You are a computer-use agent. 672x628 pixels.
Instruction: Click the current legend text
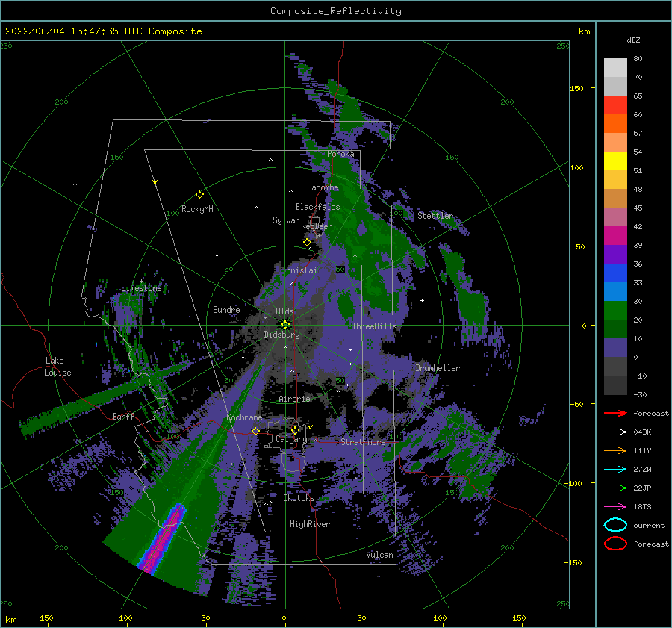(x=649, y=526)
